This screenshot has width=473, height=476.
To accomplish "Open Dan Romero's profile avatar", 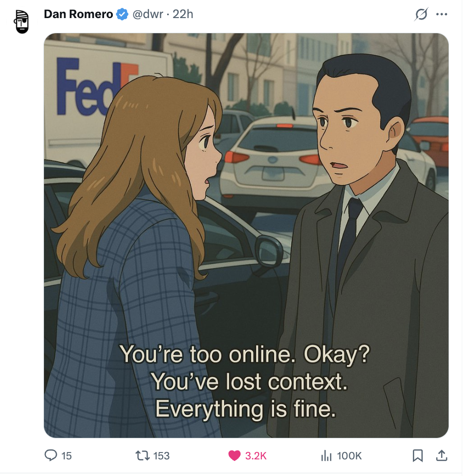I will [x=21, y=22].
